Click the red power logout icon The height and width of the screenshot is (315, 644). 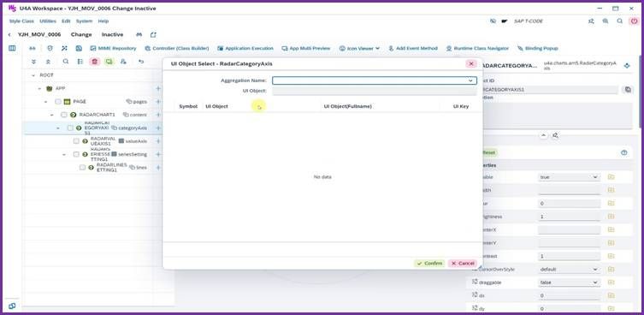(x=634, y=21)
